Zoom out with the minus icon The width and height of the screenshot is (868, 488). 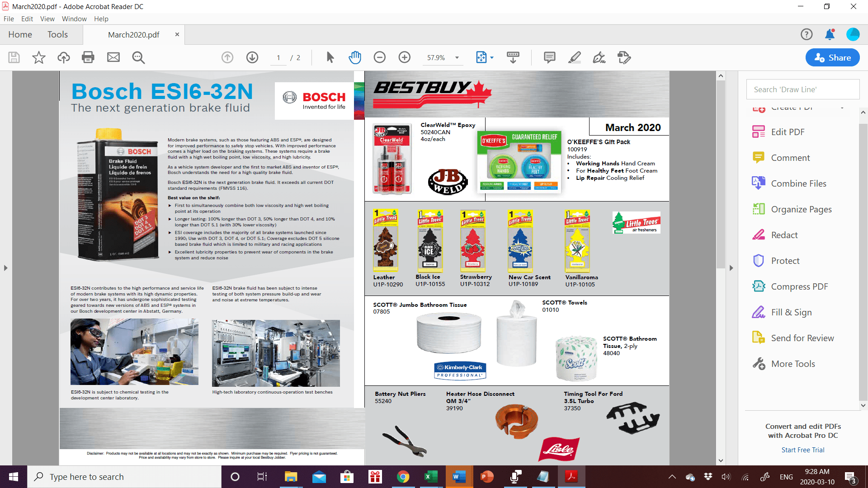pyautogui.click(x=380, y=57)
